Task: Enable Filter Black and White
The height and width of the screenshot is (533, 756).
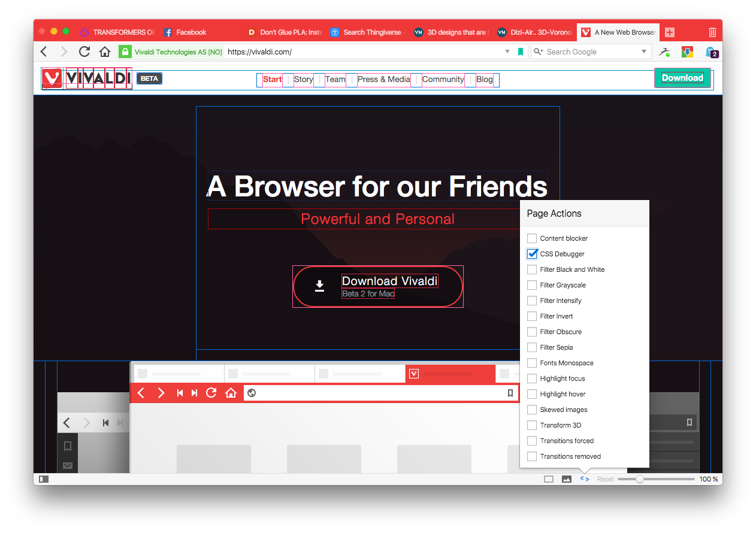Action: pyautogui.click(x=532, y=269)
